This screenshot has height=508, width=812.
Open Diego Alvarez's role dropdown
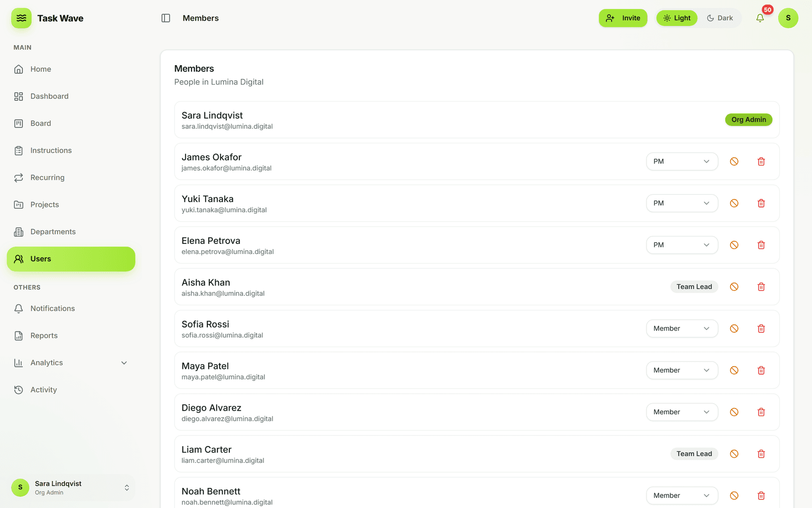tap(682, 412)
